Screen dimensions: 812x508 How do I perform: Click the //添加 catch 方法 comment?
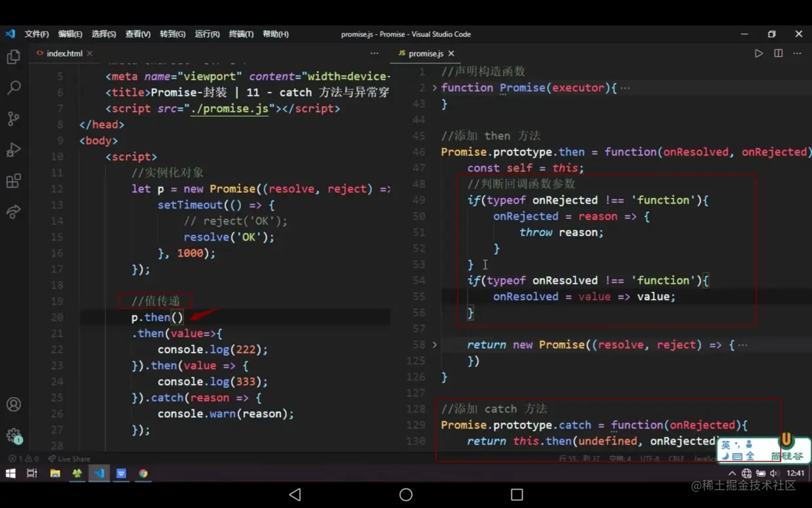point(494,409)
